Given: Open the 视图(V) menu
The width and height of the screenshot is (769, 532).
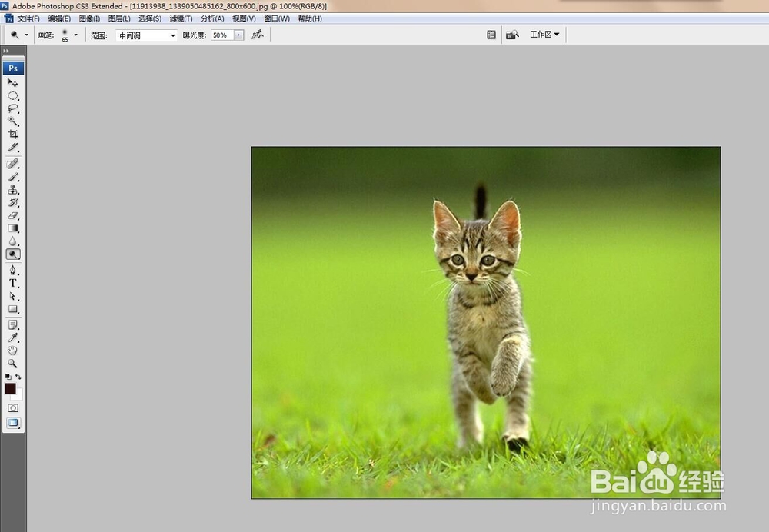Looking at the screenshot, I should click(x=244, y=18).
